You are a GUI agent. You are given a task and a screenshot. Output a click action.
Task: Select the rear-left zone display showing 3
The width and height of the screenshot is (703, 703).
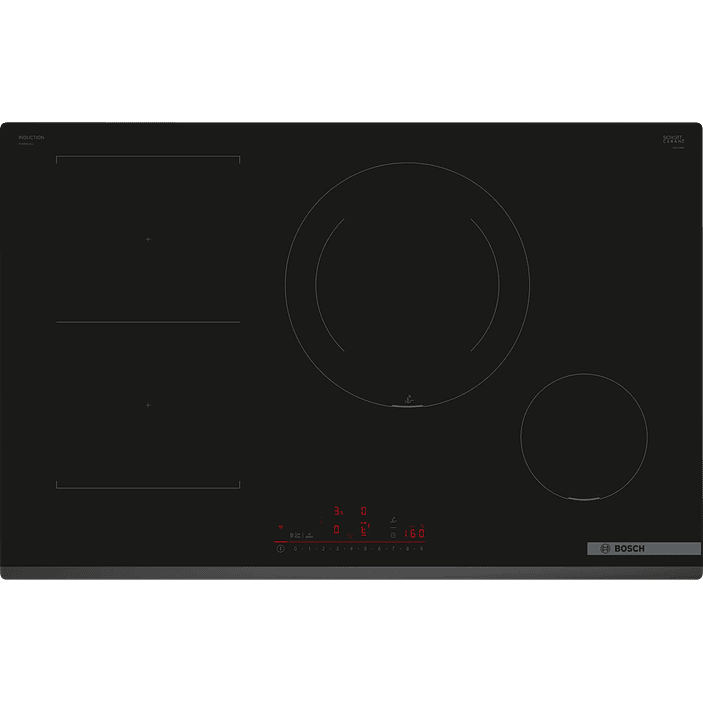[338, 510]
